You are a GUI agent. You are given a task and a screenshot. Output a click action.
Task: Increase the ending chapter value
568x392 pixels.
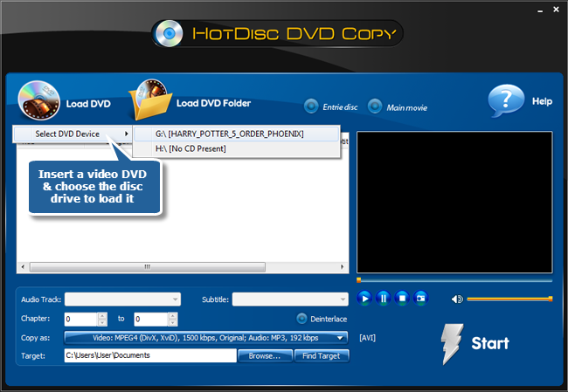click(173, 316)
